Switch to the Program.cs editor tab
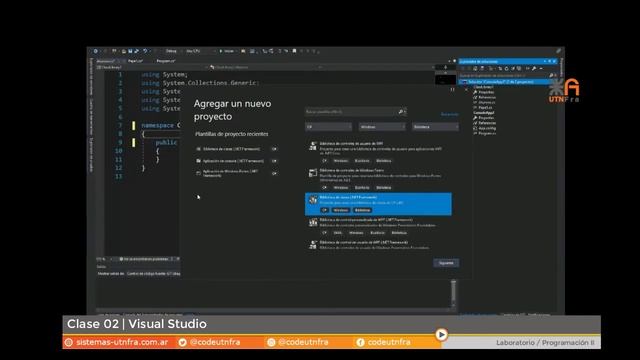This screenshot has width=640, height=360. [166, 61]
